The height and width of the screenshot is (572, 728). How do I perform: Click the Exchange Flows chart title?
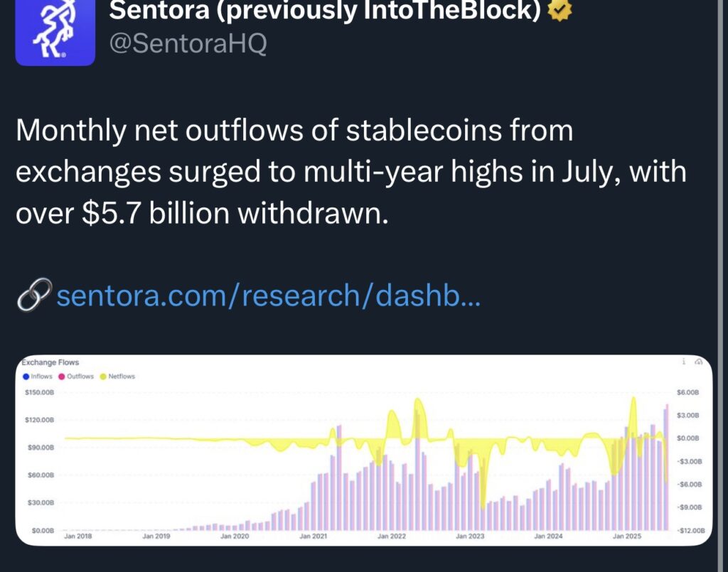(50, 362)
